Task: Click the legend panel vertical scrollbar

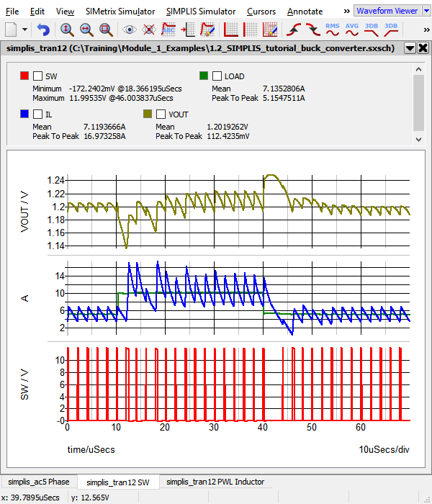Action: 418,101
